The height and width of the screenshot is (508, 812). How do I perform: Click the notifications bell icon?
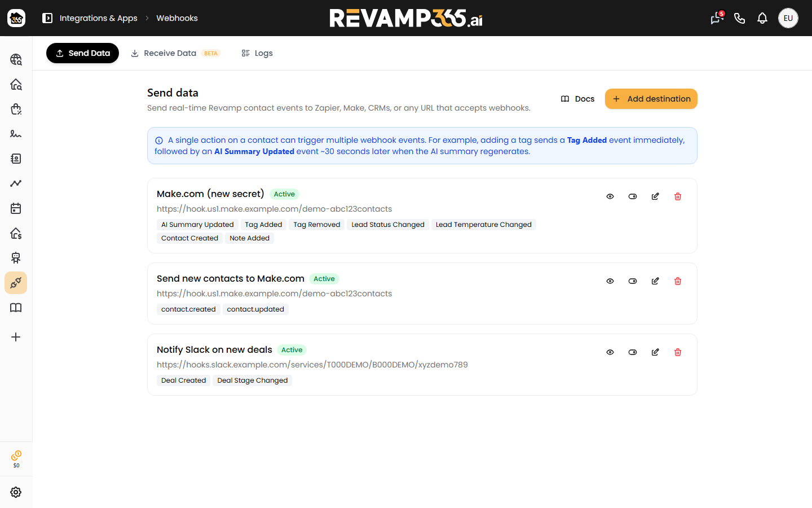[762, 18]
